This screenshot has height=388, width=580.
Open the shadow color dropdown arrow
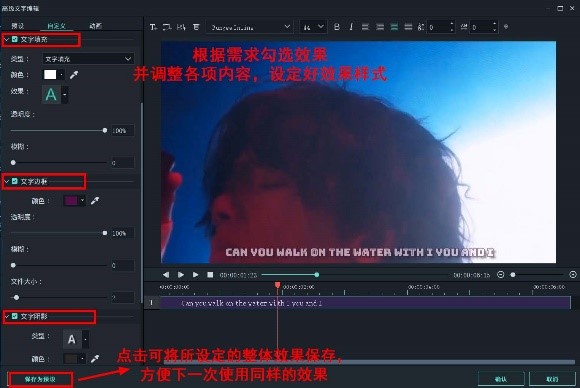82,358
